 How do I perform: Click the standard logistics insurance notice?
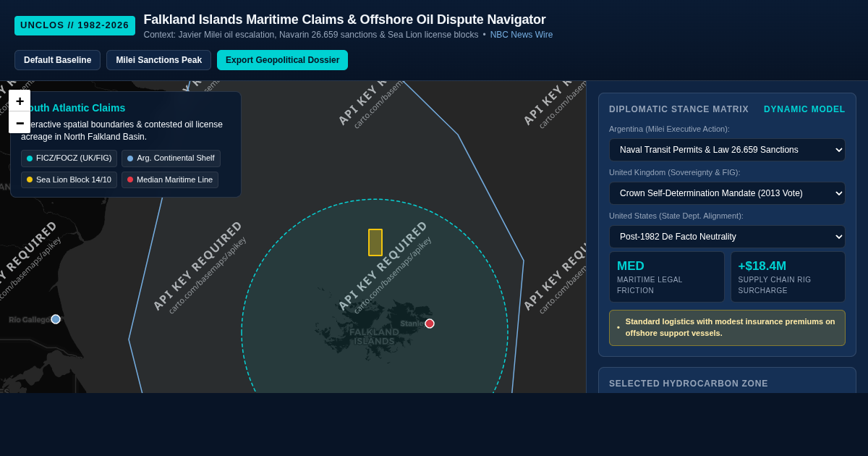pyautogui.click(x=727, y=328)
